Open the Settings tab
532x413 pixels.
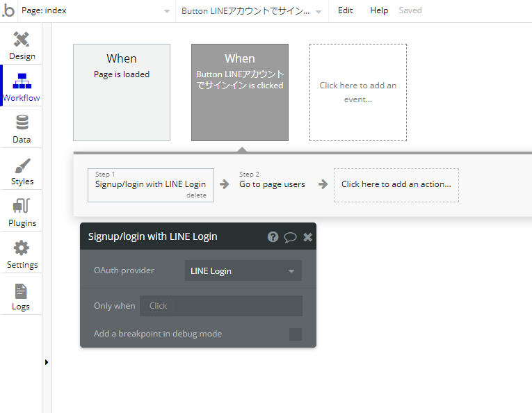[x=22, y=254]
